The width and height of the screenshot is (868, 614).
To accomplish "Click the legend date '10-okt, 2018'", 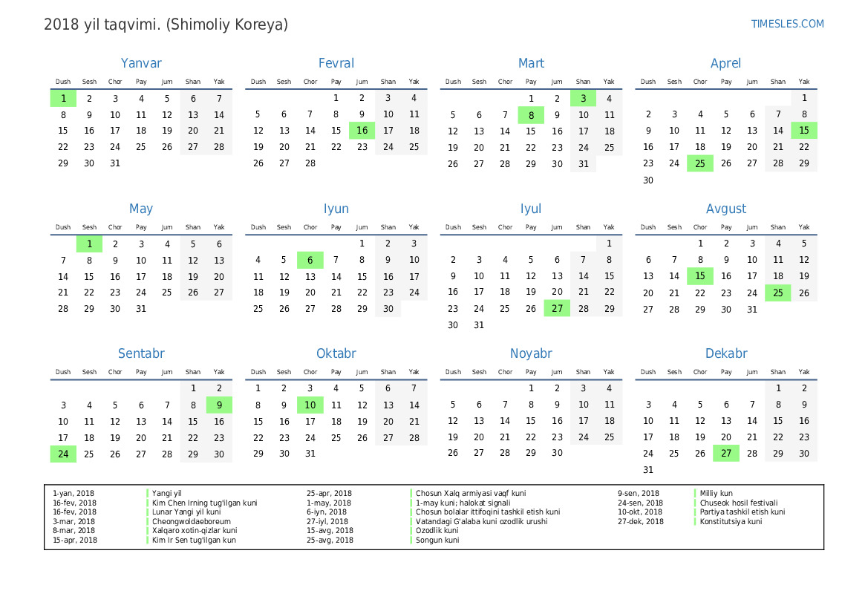I will click(640, 512).
